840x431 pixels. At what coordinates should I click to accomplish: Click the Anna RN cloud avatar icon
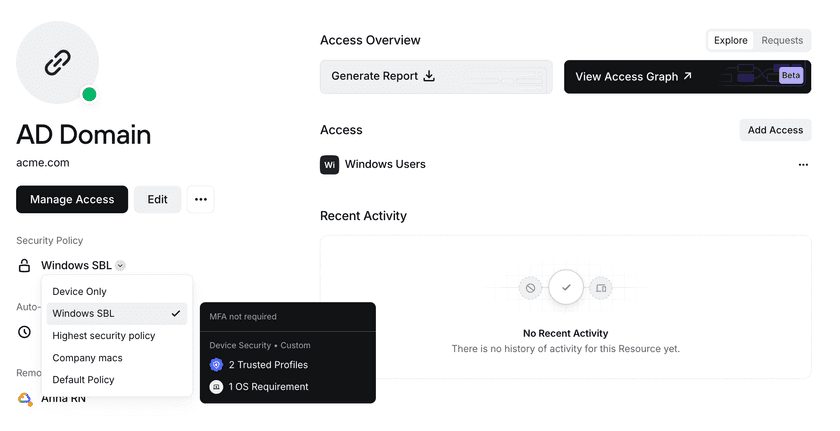25,398
